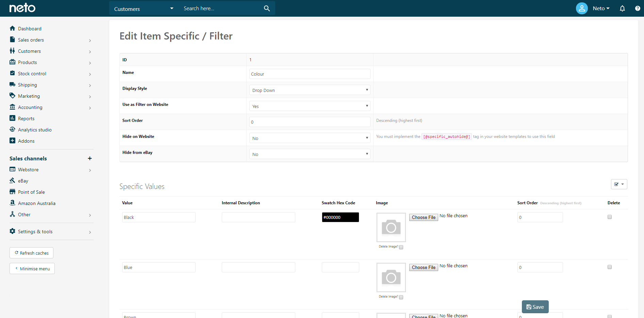
Task: Click the Products box icon
Action: pos(13,62)
